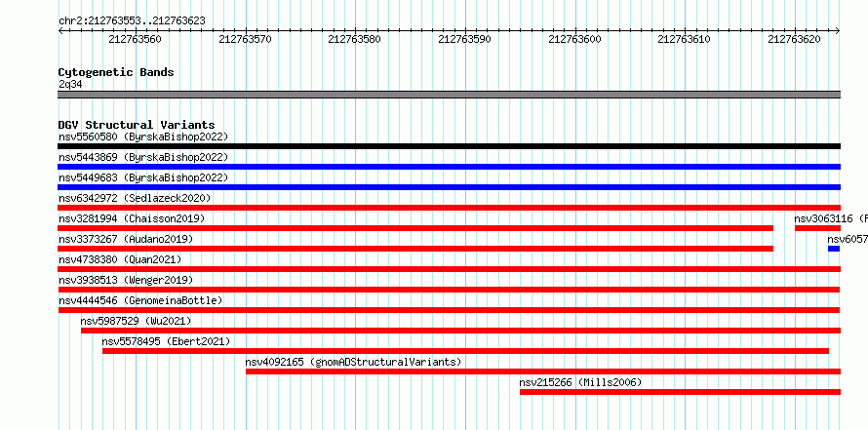Click the red nsv4092165 variant bar
Screen dimensions: 868x430
(x=543, y=371)
